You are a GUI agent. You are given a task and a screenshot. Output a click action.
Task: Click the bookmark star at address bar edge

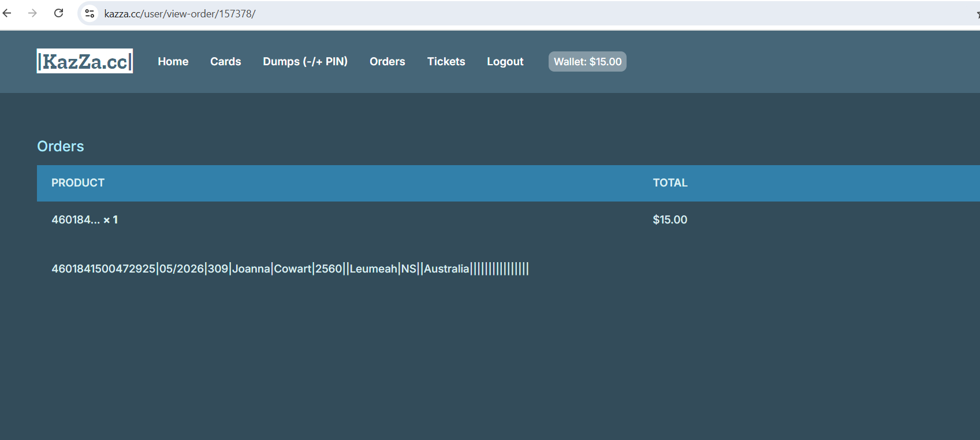[977, 14]
